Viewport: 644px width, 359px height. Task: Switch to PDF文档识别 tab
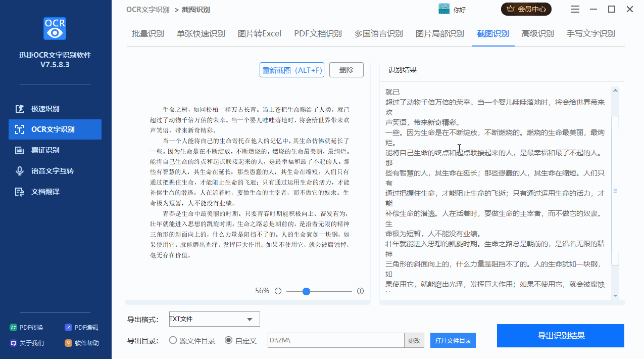[x=318, y=34]
